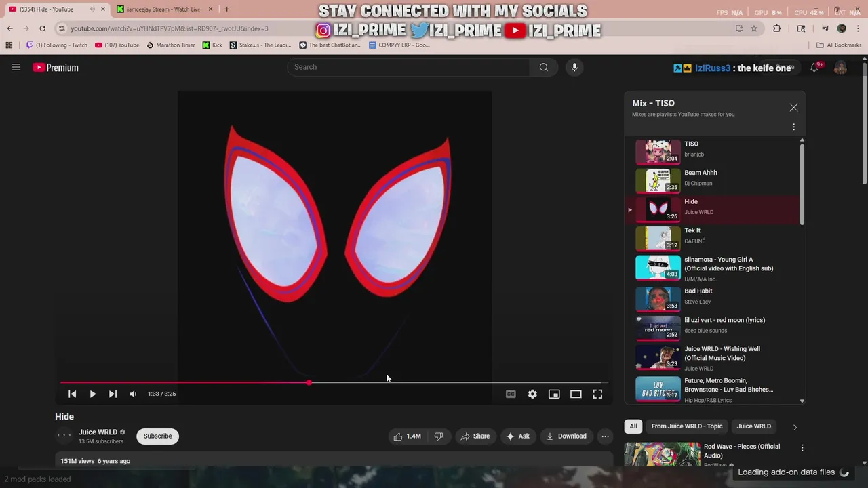Dislike the Hide video

click(x=438, y=436)
